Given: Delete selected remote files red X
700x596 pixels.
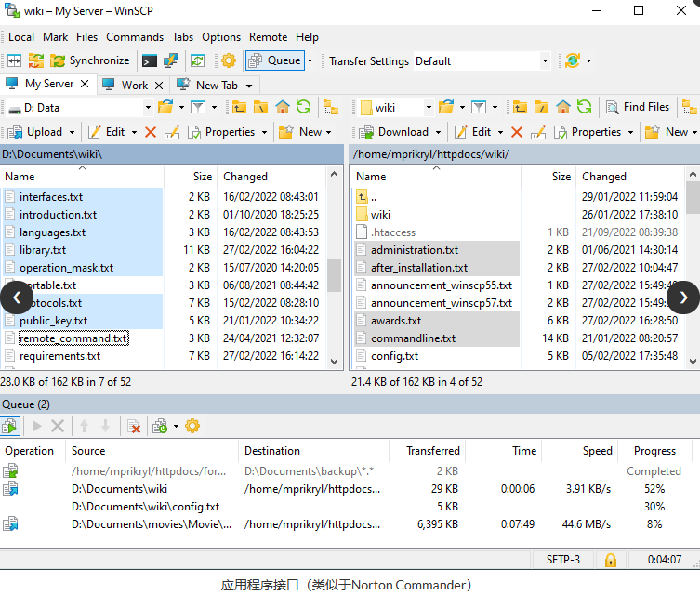Looking at the screenshot, I should click(x=517, y=132).
